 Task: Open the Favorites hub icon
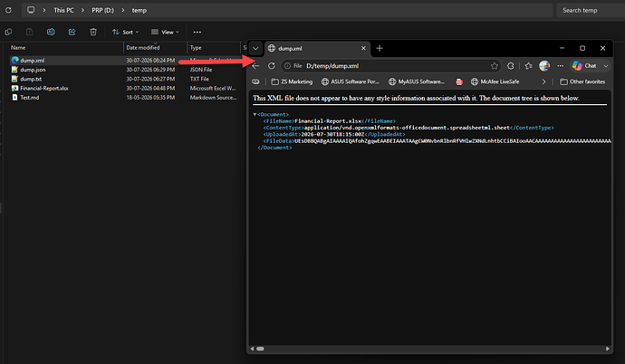pyautogui.click(x=529, y=66)
